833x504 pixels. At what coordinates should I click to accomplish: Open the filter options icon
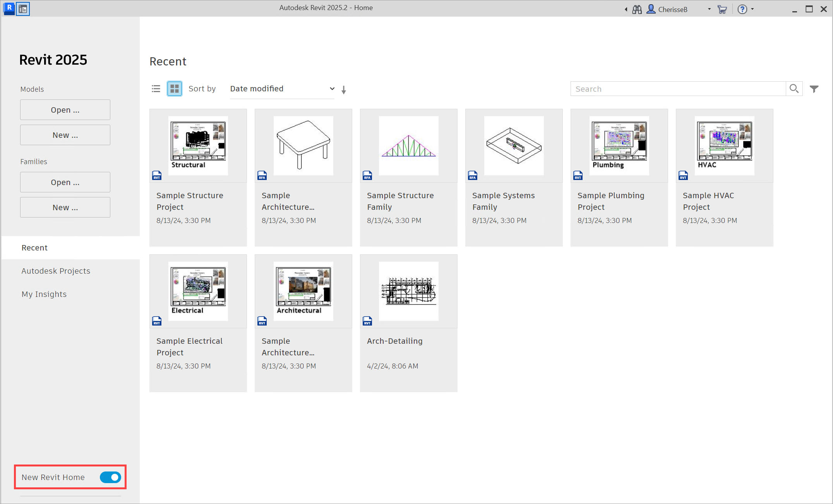coord(814,89)
